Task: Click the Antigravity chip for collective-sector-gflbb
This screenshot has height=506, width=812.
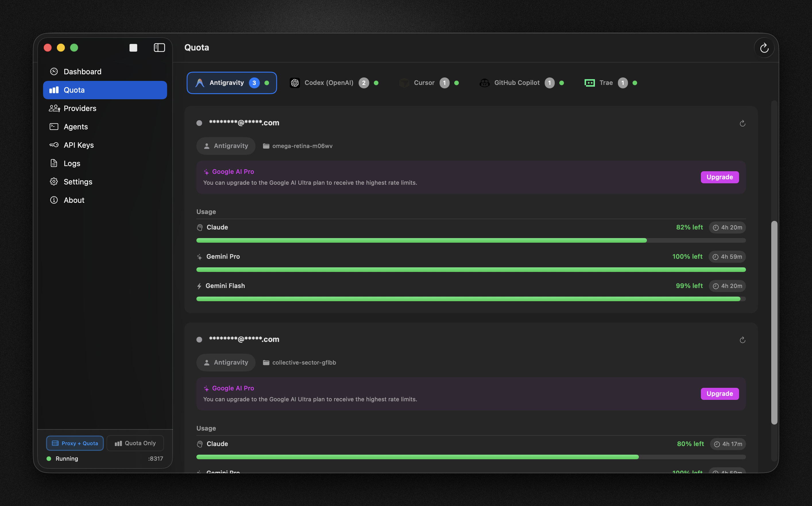Action: pyautogui.click(x=226, y=363)
